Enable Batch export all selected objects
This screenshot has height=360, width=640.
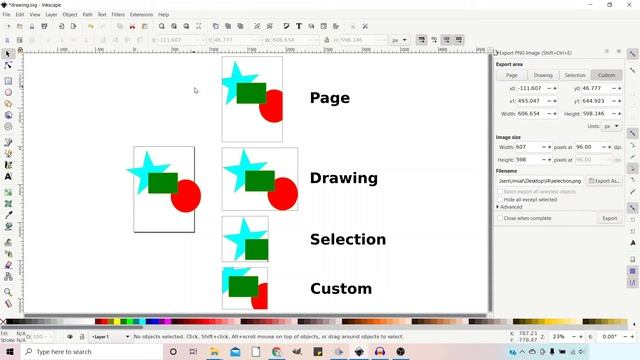tap(500, 191)
